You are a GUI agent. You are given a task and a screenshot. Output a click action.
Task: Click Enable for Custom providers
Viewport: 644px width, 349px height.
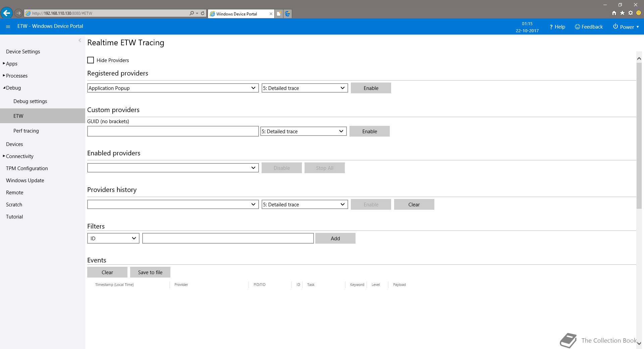point(369,131)
